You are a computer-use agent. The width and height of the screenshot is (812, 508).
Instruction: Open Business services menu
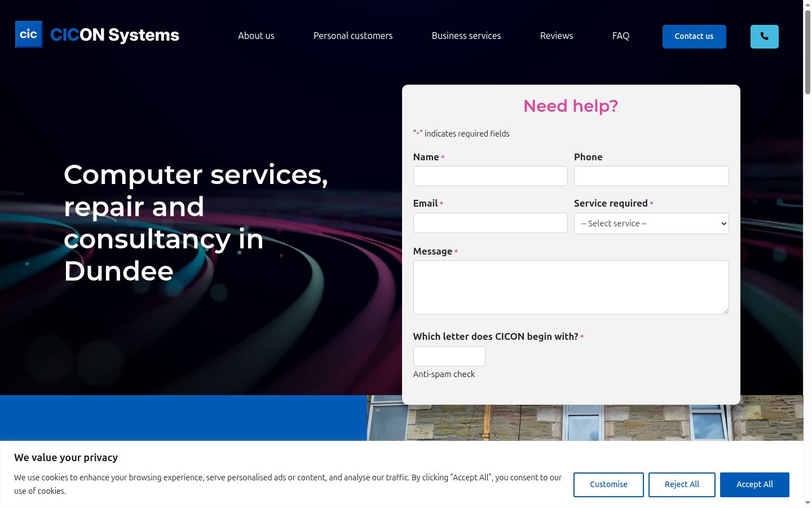pyautogui.click(x=466, y=36)
